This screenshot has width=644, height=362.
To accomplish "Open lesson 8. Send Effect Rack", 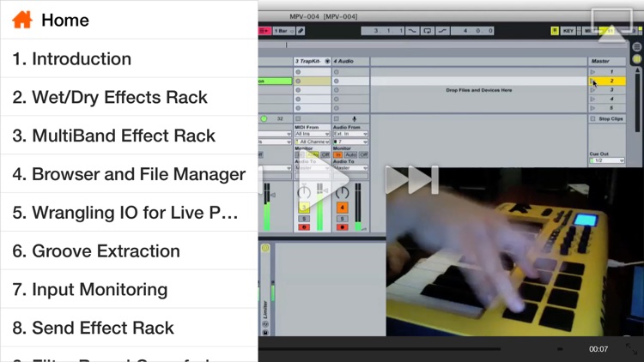I will click(129, 328).
